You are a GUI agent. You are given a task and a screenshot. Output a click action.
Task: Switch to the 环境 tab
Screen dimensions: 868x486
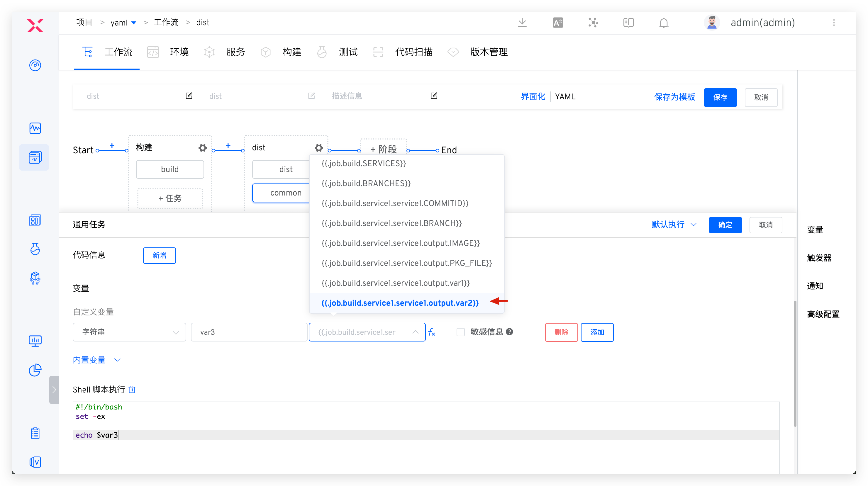click(179, 52)
